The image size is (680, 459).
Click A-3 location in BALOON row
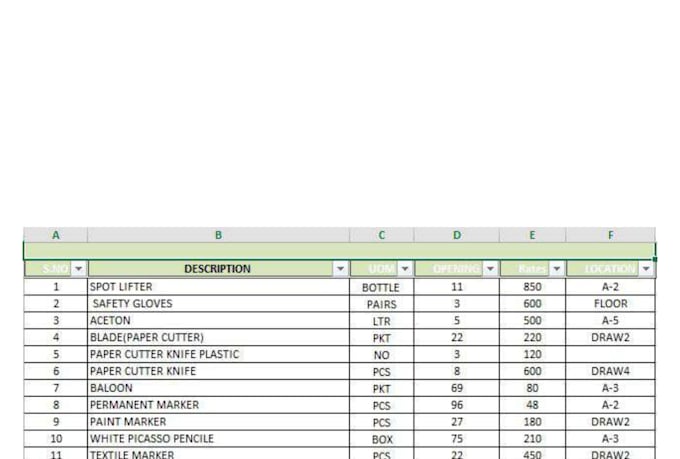611,388
